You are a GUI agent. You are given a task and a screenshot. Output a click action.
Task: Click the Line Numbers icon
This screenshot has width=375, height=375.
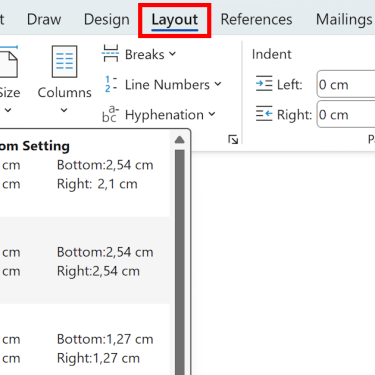tap(111, 84)
